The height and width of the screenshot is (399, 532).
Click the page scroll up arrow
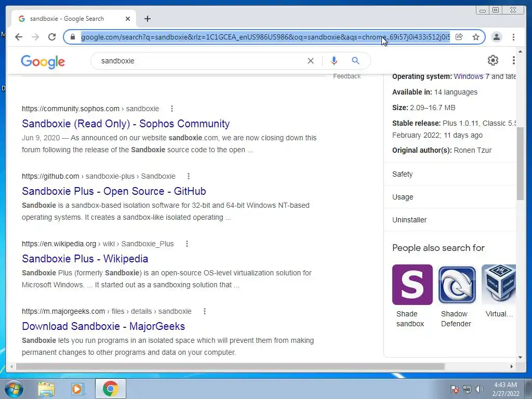(520, 51)
